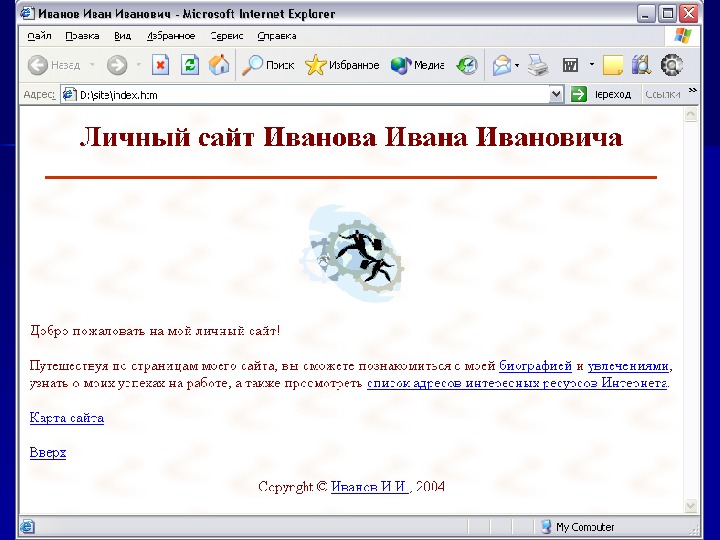Click the Ссылки links toolbar label

point(663,95)
